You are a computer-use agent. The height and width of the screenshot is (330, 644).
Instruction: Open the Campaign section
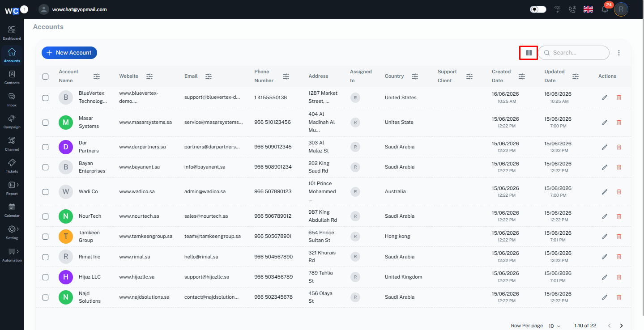tap(12, 121)
